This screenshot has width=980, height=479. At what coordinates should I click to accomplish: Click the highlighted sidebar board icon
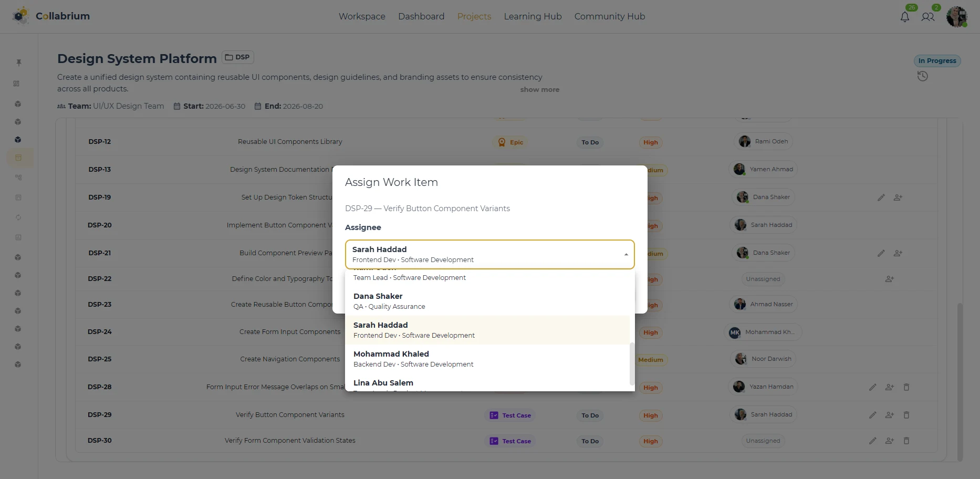pos(19,158)
